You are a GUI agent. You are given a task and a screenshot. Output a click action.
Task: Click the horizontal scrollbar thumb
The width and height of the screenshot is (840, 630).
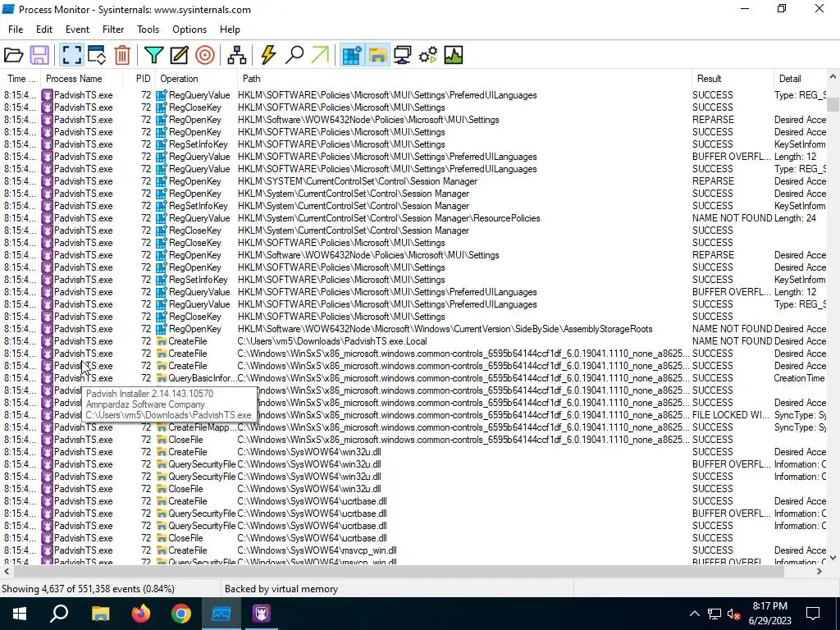(398, 571)
